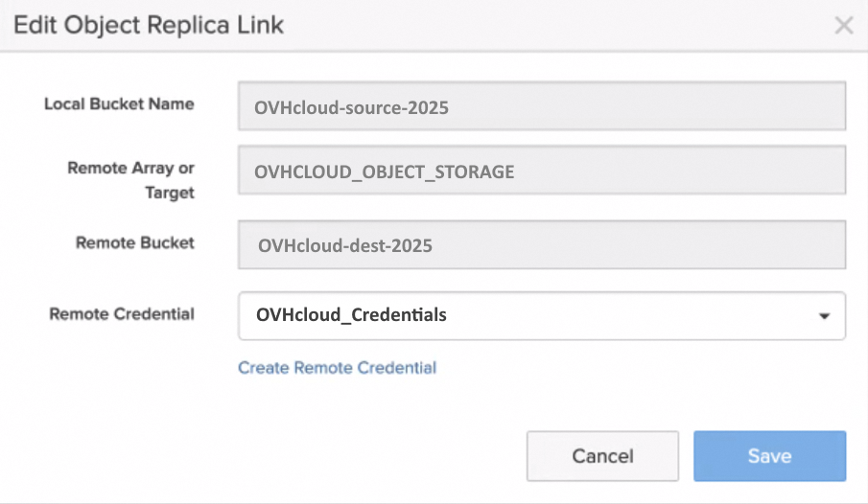
Task: Click inside the Remote Bucket field
Action: [541, 245]
